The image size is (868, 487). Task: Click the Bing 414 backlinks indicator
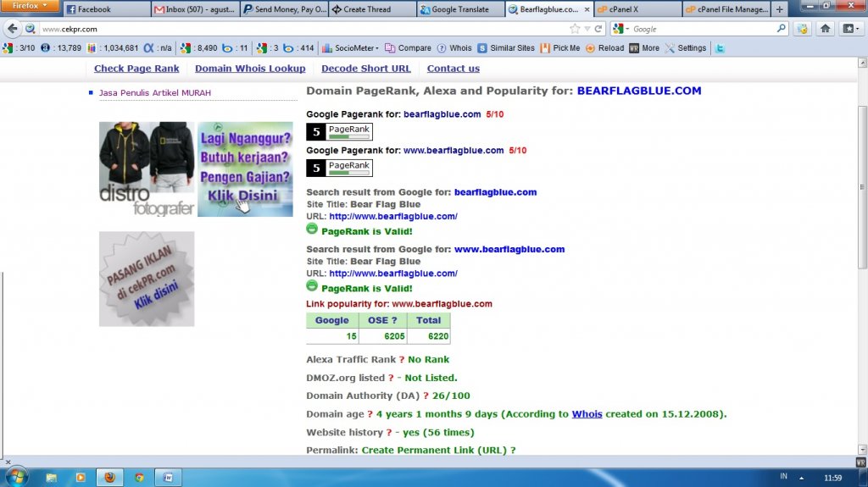coord(298,48)
